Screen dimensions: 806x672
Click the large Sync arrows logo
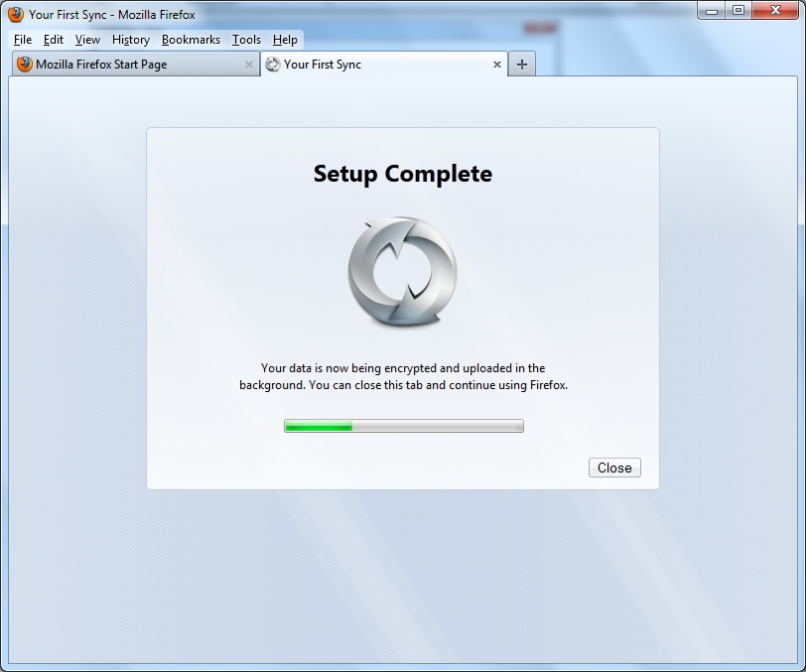pyautogui.click(x=402, y=271)
